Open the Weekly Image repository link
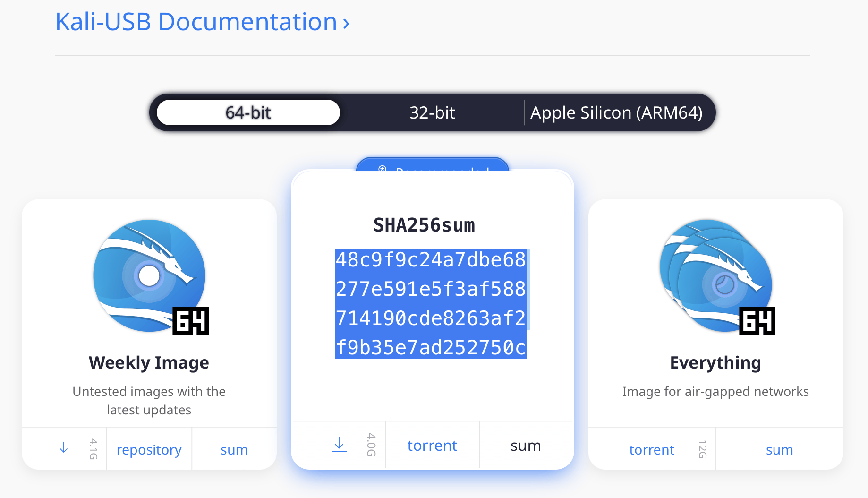 pos(149,450)
